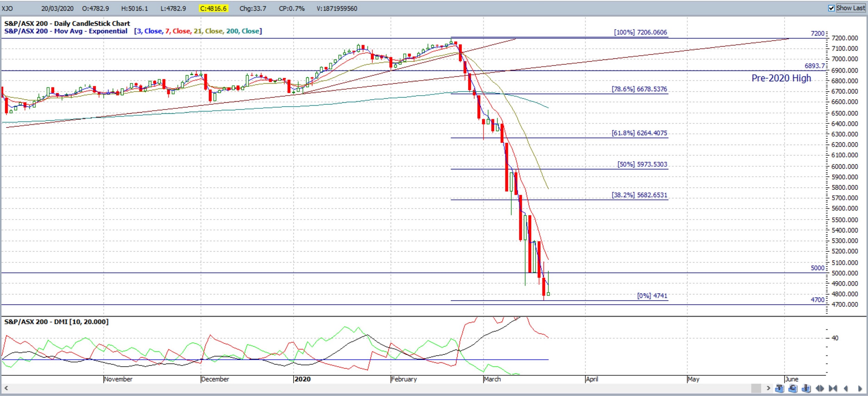This screenshot has width=868, height=396.
Task: Click the 7200 horizontal line label
Action: click(817, 33)
